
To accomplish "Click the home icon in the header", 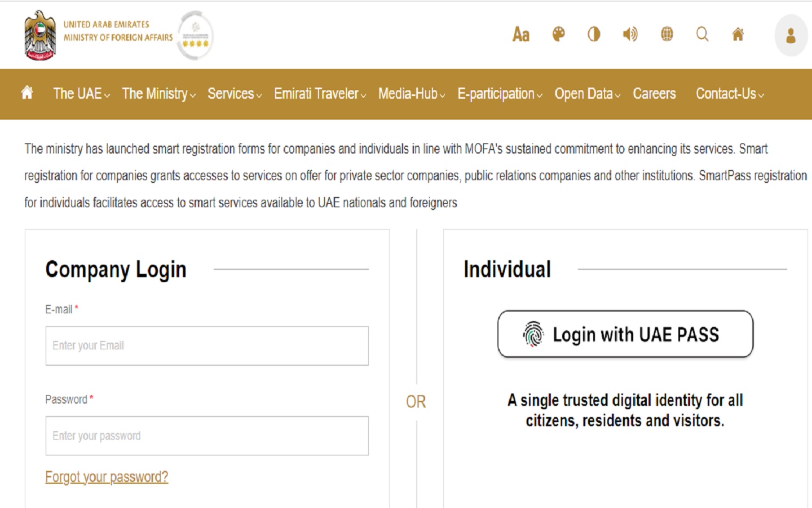I will (739, 34).
